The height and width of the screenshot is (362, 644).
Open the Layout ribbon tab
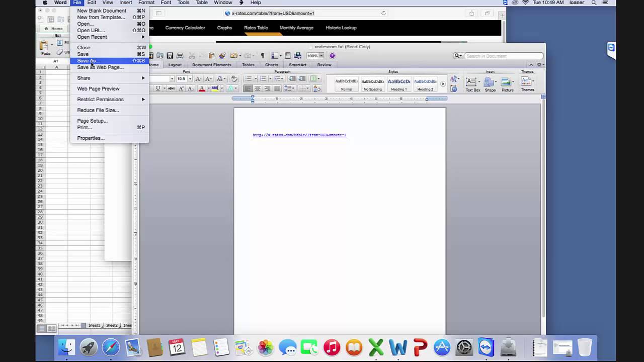(x=175, y=65)
